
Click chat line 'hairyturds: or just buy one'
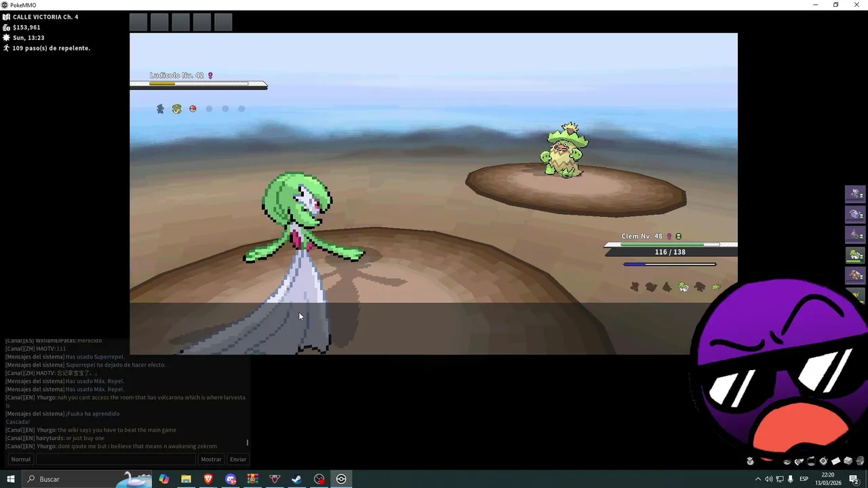tap(70, 438)
